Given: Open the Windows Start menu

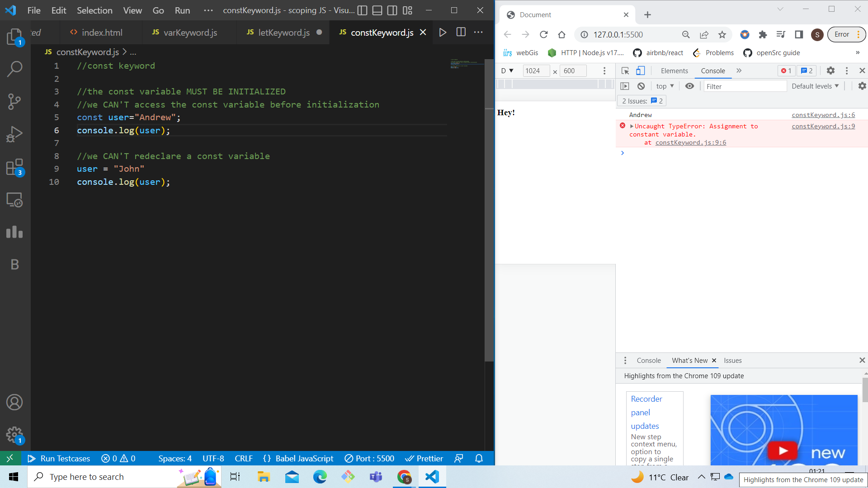Looking at the screenshot, I should pos(14,477).
